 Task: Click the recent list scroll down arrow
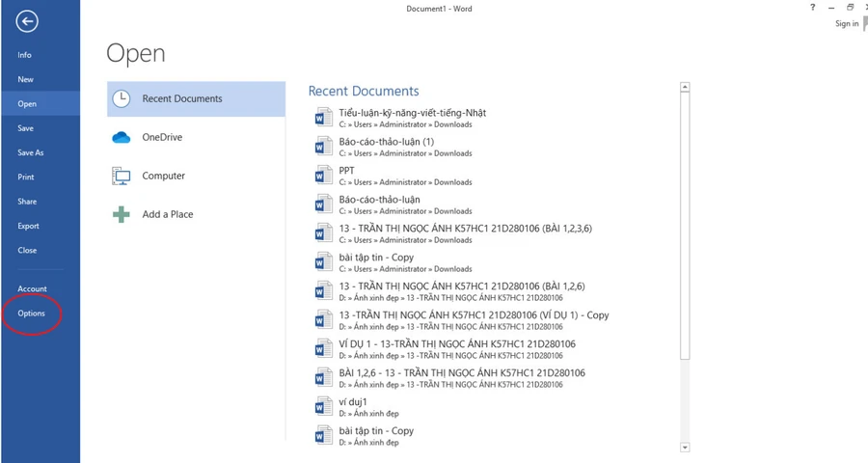point(685,447)
